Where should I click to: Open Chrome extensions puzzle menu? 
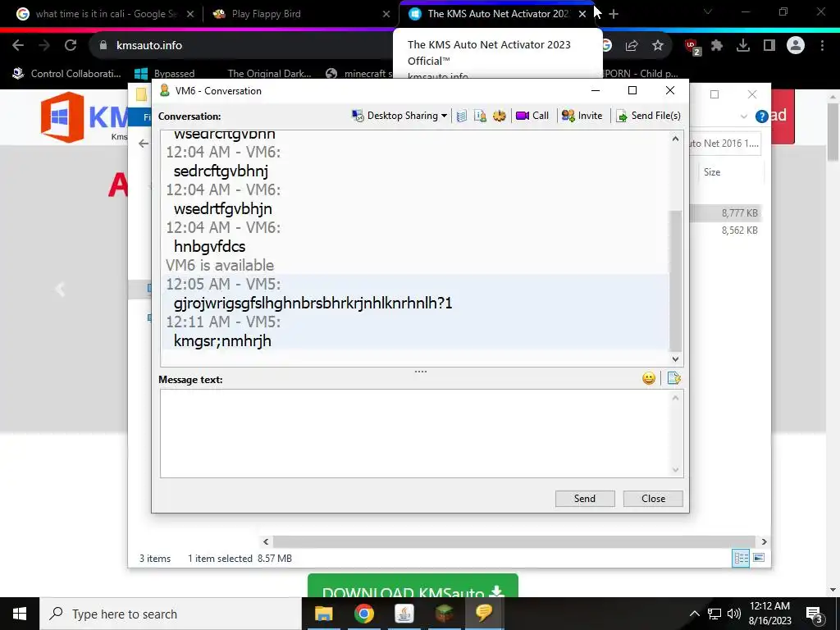(717, 46)
